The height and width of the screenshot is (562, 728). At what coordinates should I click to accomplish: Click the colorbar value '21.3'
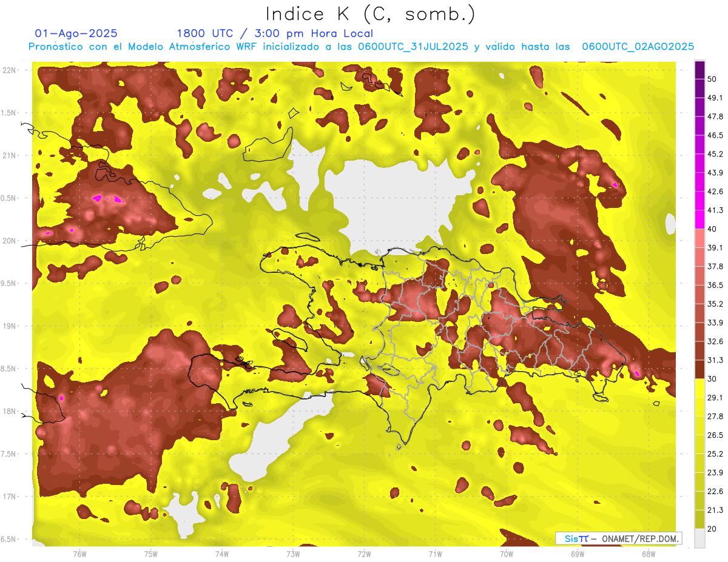(x=715, y=510)
